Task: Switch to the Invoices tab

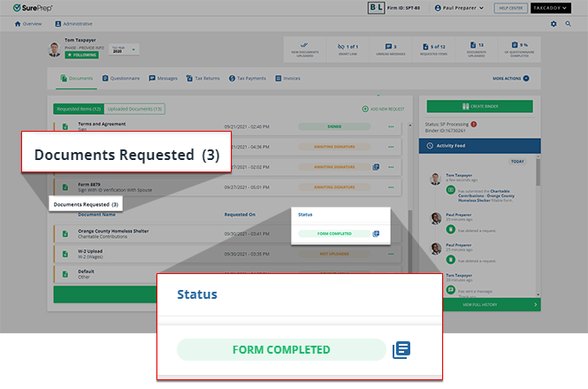Action: coord(288,79)
